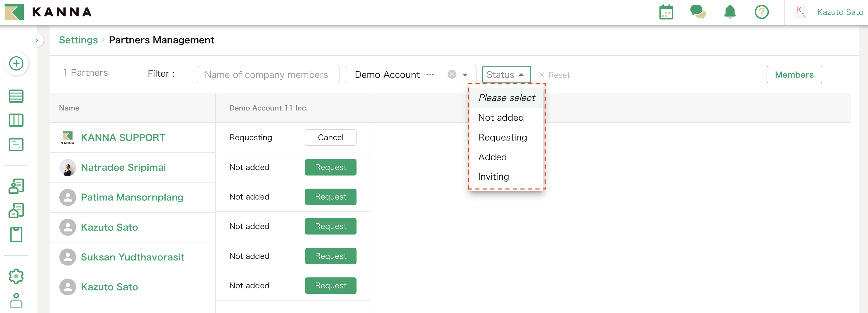Open the help question mark icon
This screenshot has width=868, height=313.
(x=761, y=12)
